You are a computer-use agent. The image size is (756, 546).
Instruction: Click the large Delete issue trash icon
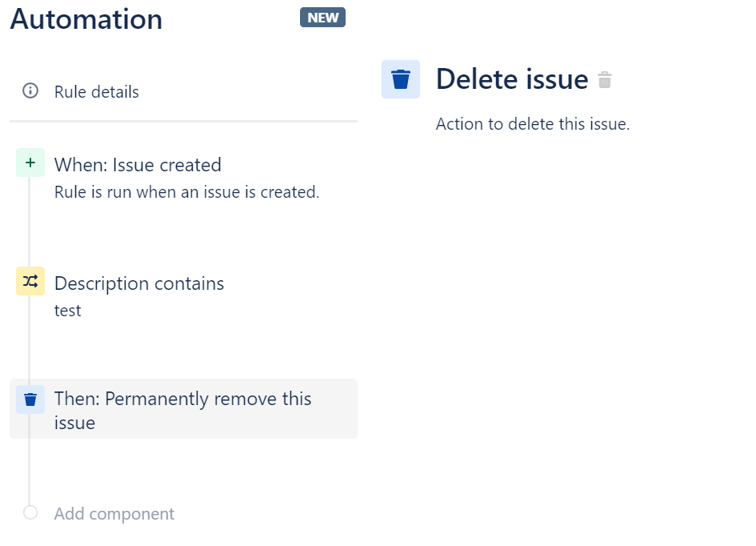[x=400, y=79]
